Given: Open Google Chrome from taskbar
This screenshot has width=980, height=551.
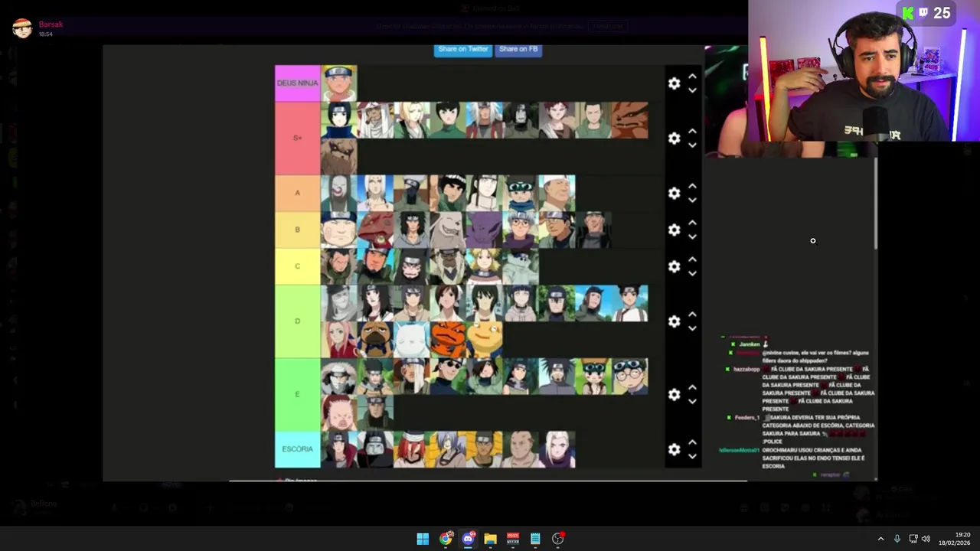Looking at the screenshot, I should (x=446, y=539).
